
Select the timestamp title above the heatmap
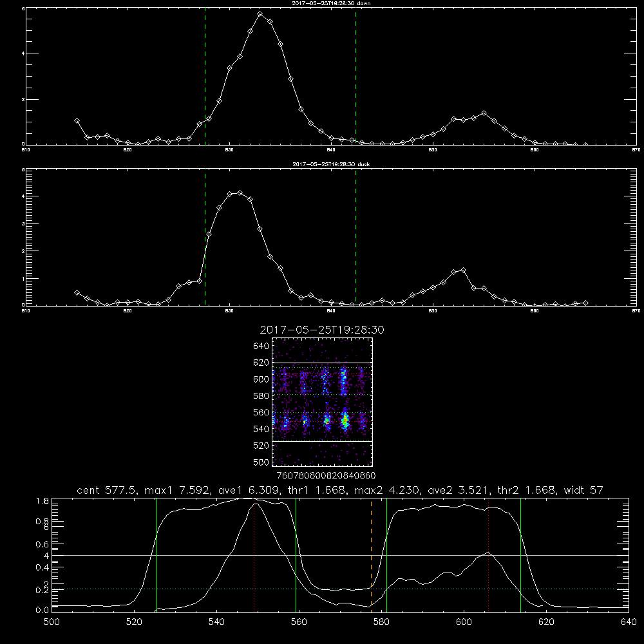pyautogui.click(x=322, y=330)
